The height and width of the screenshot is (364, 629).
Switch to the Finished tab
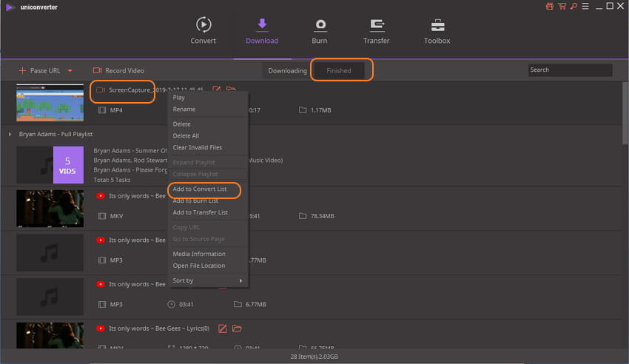(x=339, y=70)
